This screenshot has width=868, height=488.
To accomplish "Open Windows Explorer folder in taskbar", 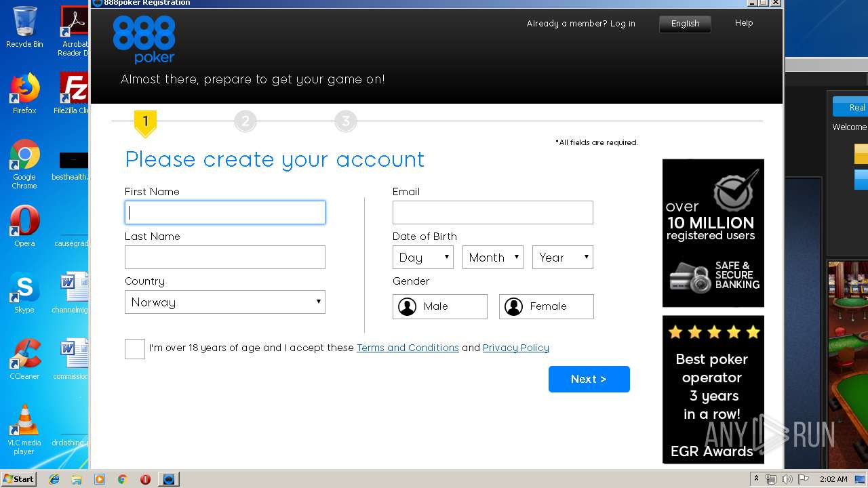I will click(77, 479).
